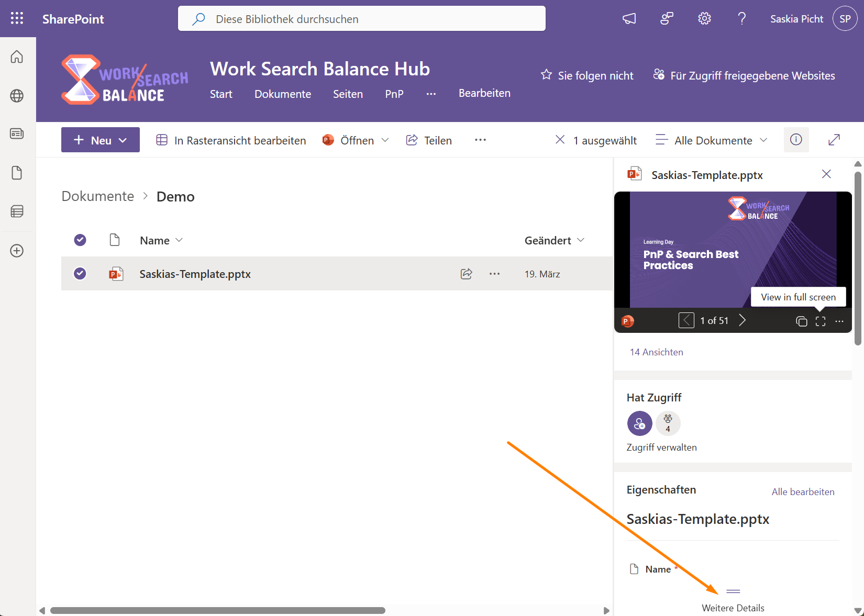Screen dimensions: 864x616
Task: Click the horizontal scrollbar of the list
Action: pos(217,611)
